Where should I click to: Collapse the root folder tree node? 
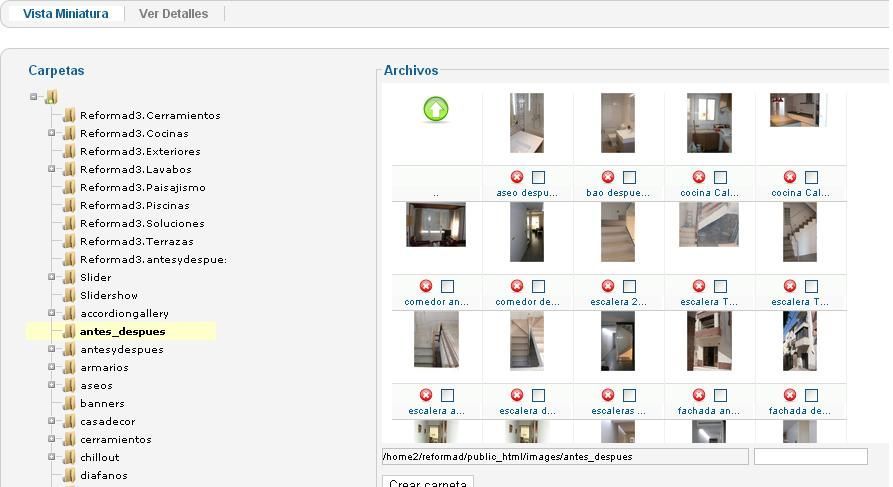point(34,97)
